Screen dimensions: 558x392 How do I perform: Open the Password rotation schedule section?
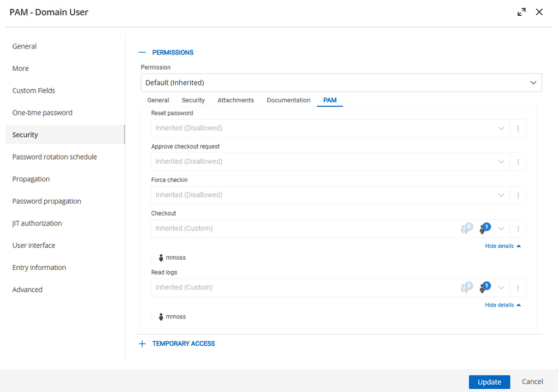(54, 157)
